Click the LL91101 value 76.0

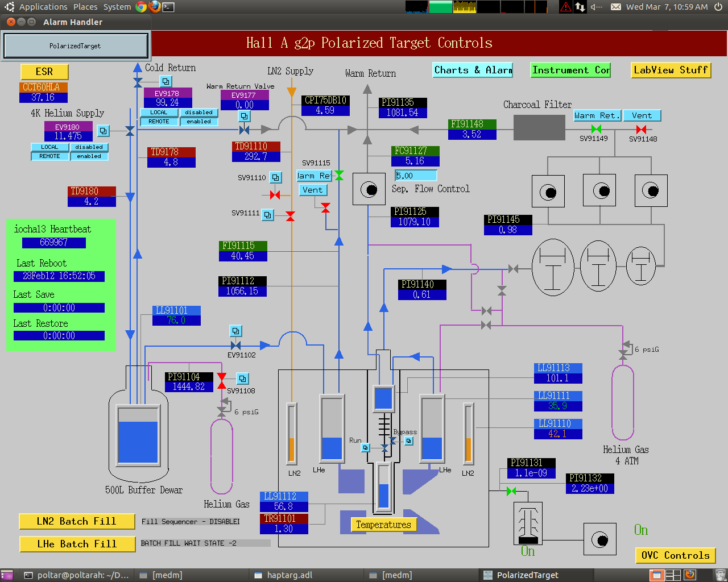(x=176, y=321)
